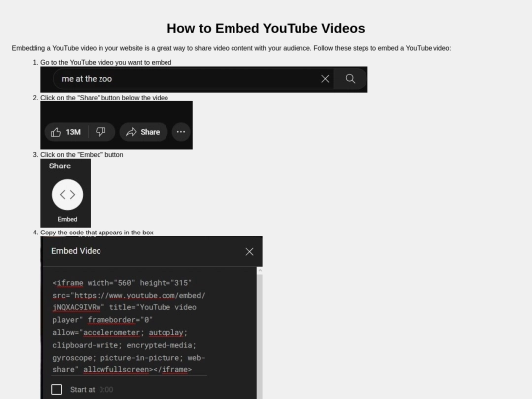Screen dimensions: 532x399
Task: Click the thumbs-up like icon showing 13M
Action: point(66,132)
